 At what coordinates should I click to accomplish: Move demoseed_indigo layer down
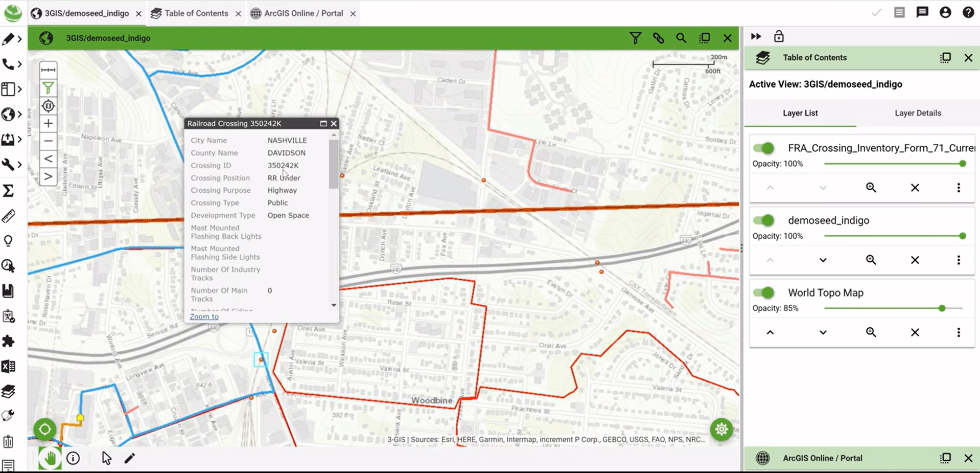tap(823, 260)
